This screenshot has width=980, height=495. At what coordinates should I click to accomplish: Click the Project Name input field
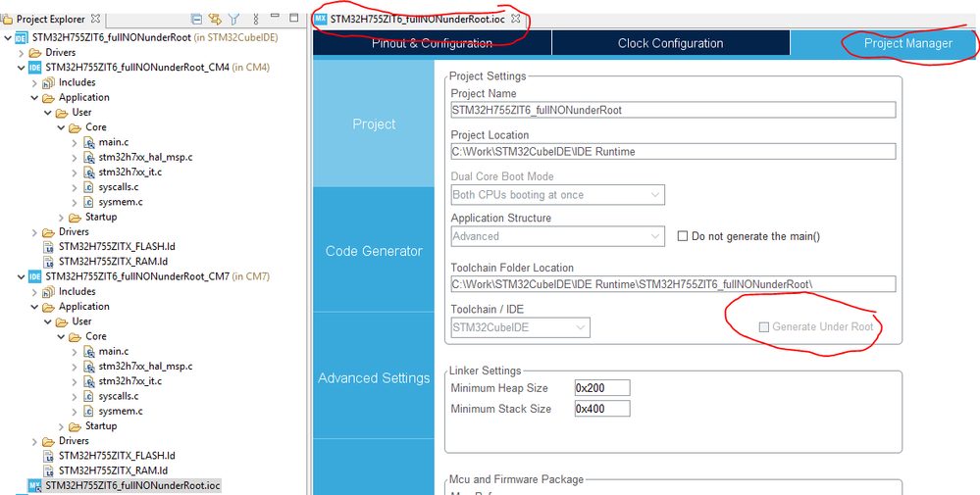tap(673, 110)
